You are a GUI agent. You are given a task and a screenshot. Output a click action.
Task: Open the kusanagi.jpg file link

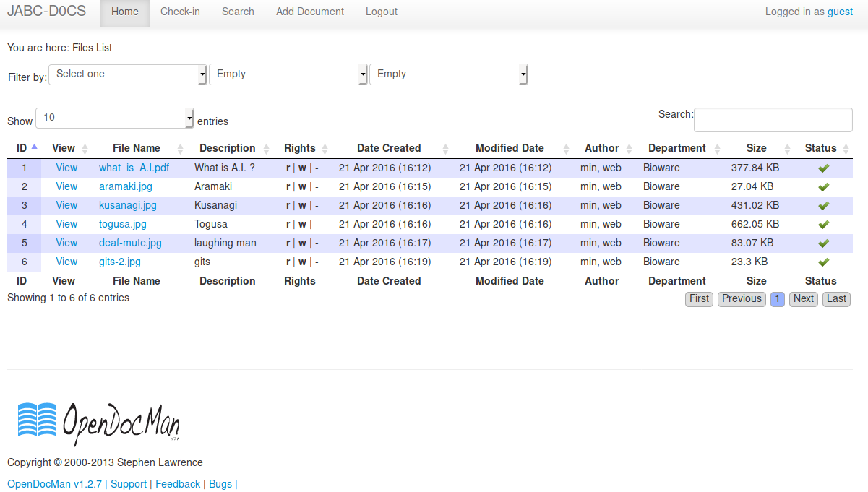127,204
